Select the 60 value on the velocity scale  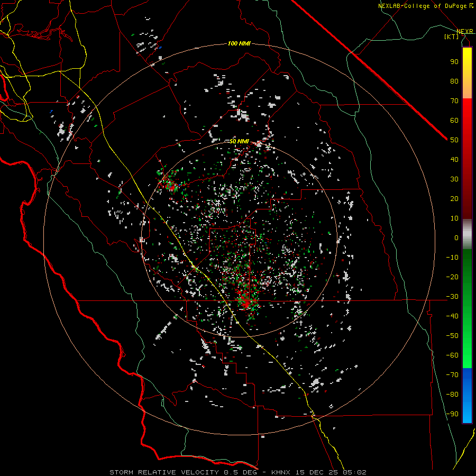(454, 120)
